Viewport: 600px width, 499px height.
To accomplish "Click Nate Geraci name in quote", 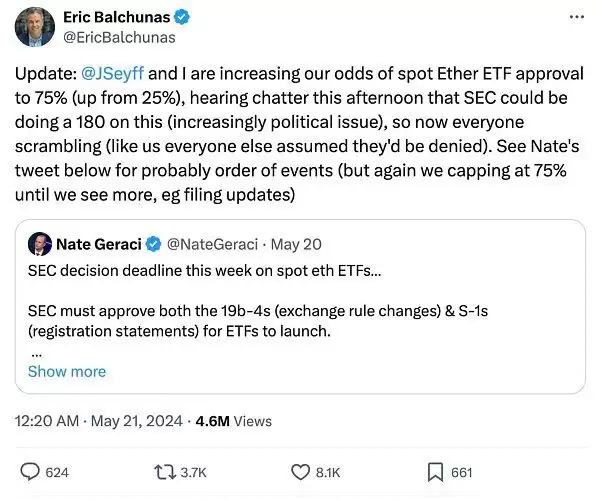I will tap(99, 243).
